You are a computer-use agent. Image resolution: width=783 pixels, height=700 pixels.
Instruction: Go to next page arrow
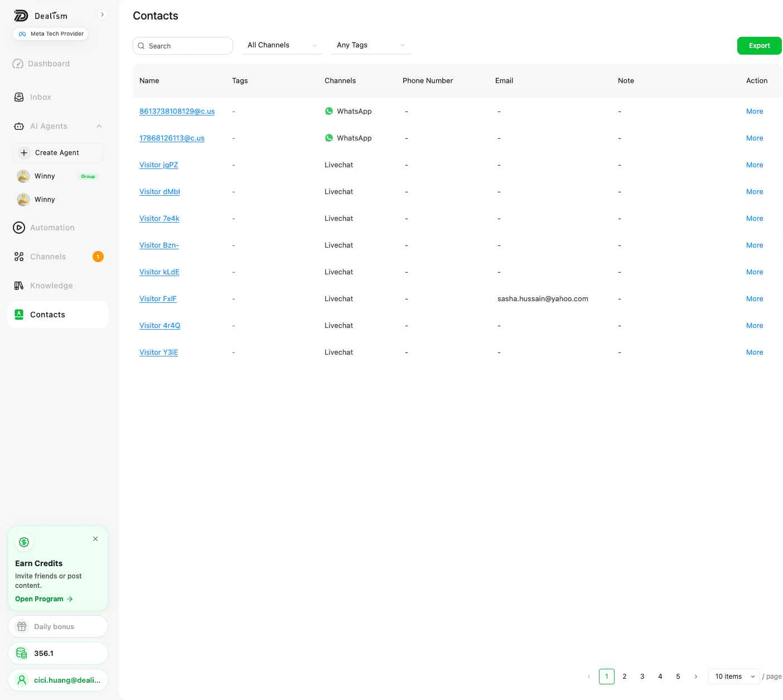point(696,677)
